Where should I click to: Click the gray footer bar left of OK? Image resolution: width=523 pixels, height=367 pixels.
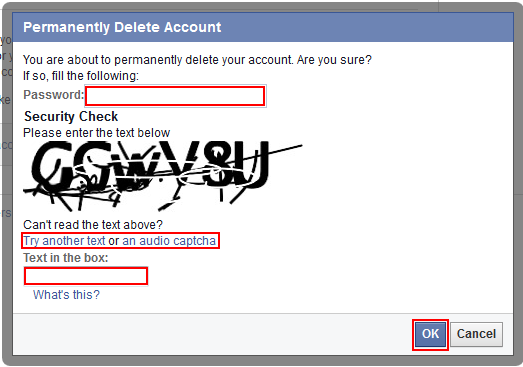click(213, 334)
